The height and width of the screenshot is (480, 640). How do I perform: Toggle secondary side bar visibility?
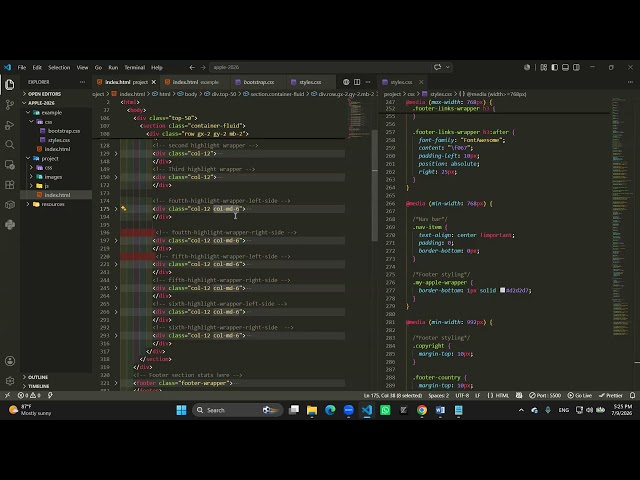(576, 67)
